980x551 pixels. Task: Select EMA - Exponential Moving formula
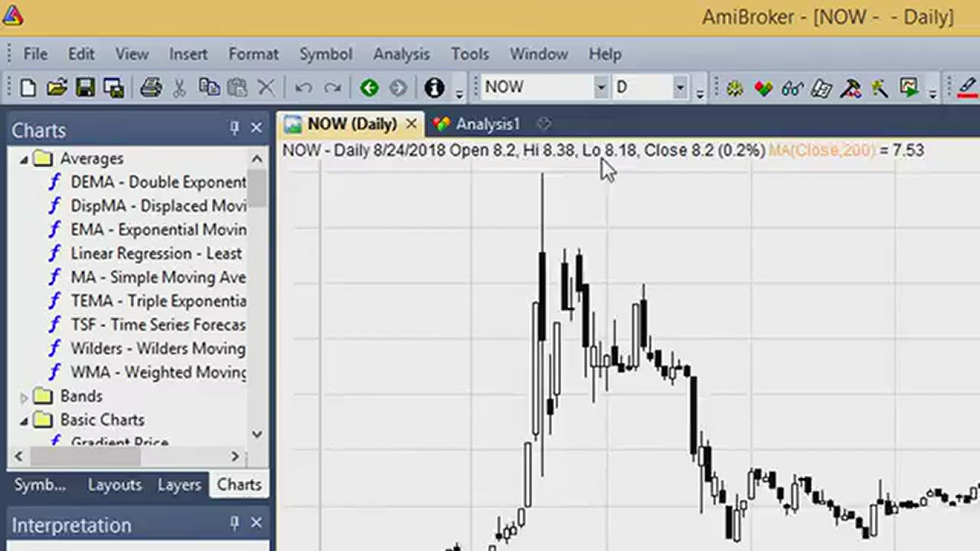tap(158, 230)
